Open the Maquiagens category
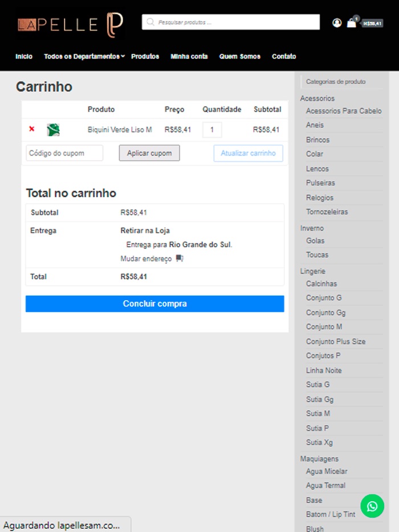Screen dimensions: 399x532 pos(319,459)
